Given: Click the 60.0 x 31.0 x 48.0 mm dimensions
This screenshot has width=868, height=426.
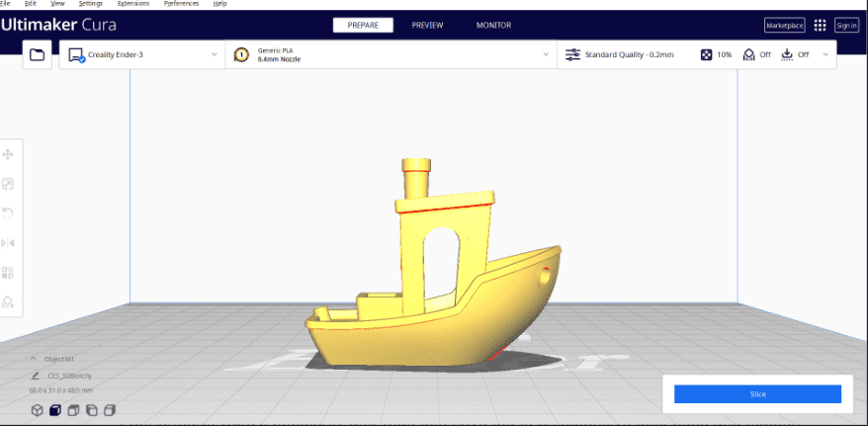Looking at the screenshot, I should (x=61, y=390).
